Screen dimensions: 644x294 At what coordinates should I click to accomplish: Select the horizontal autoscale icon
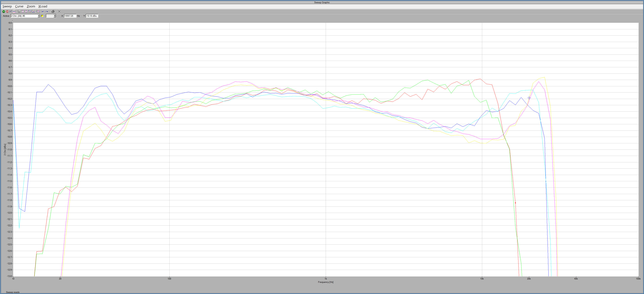click(x=23, y=11)
